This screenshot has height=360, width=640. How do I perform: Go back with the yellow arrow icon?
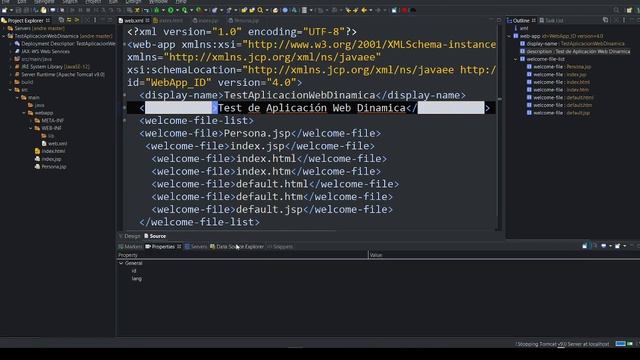coord(364,10)
